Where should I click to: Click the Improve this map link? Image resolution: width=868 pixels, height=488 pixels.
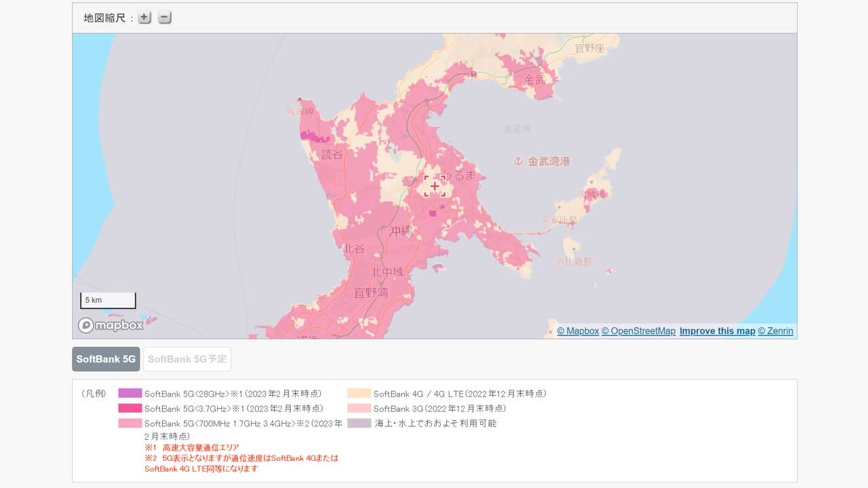[x=717, y=331]
